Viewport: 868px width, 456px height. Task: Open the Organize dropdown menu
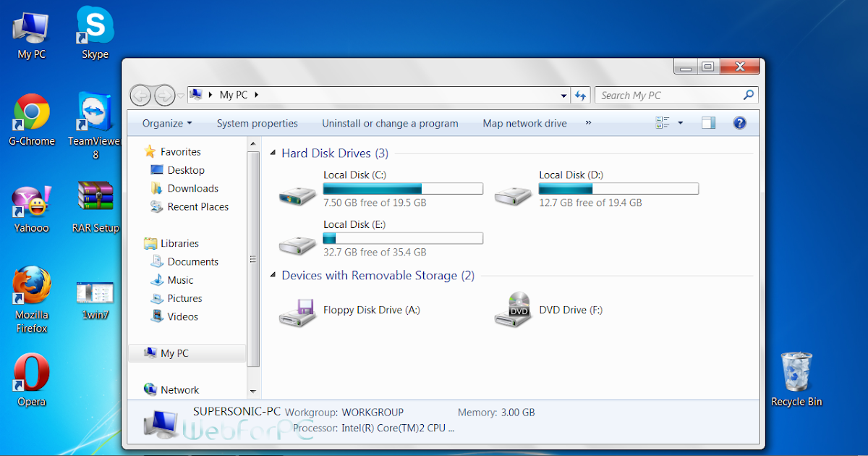pyautogui.click(x=167, y=123)
